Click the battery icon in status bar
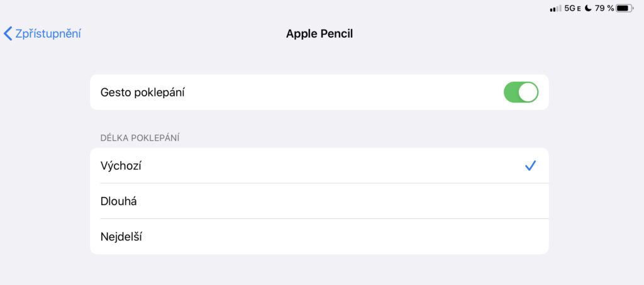Viewport: 644px width, 285px height. coord(625,8)
